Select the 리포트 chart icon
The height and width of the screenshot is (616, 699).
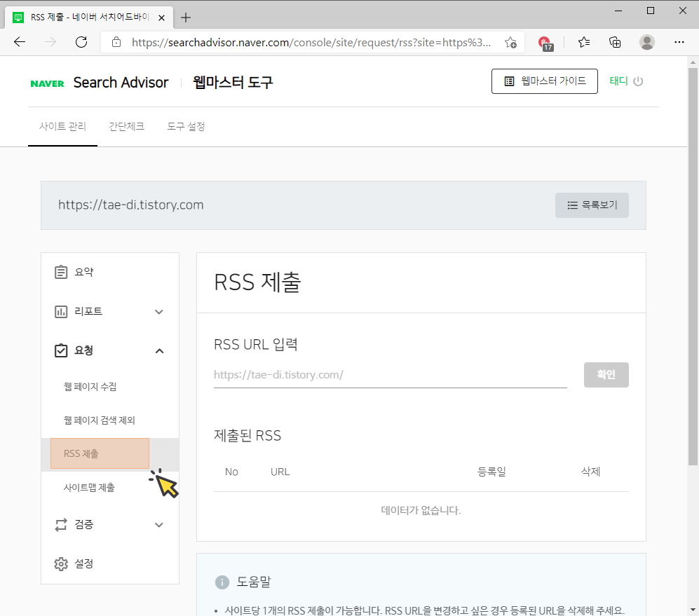tap(61, 311)
